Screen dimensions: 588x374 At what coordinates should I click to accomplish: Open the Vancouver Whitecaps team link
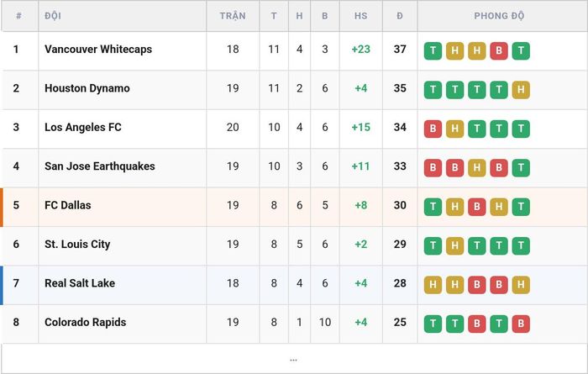click(98, 49)
